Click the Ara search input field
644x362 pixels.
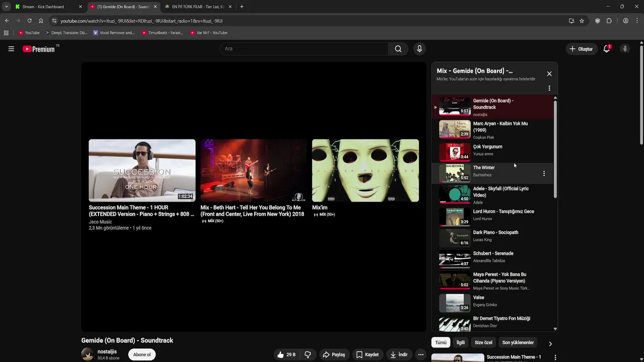pos(304,49)
